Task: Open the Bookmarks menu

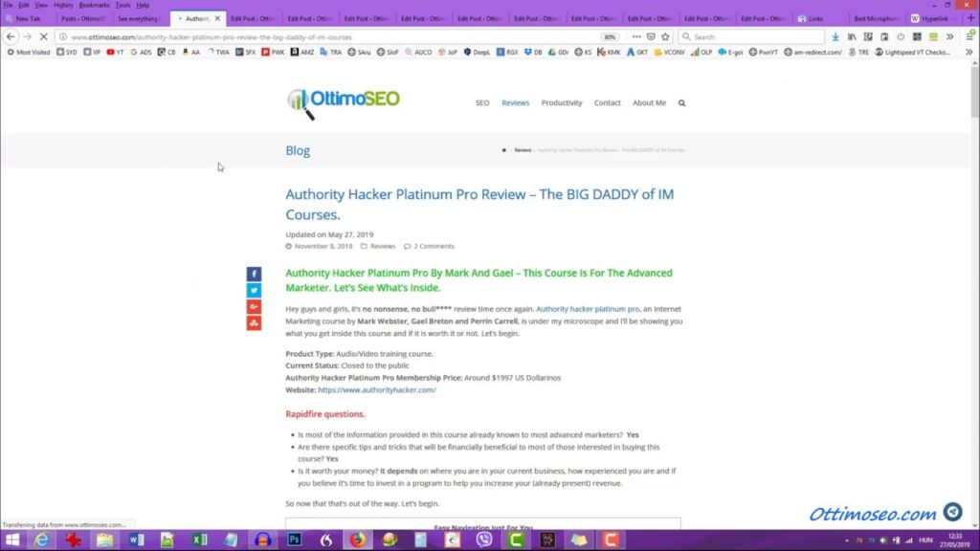Action: (x=95, y=5)
